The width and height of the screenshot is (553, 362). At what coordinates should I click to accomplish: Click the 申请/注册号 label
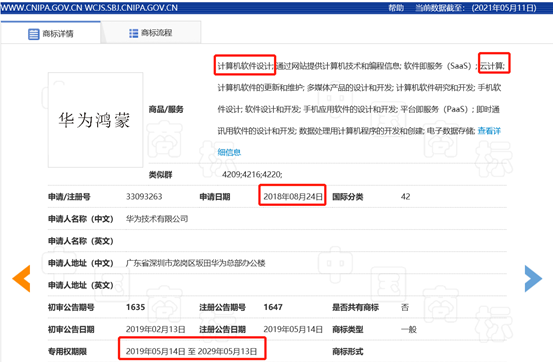[69, 197]
